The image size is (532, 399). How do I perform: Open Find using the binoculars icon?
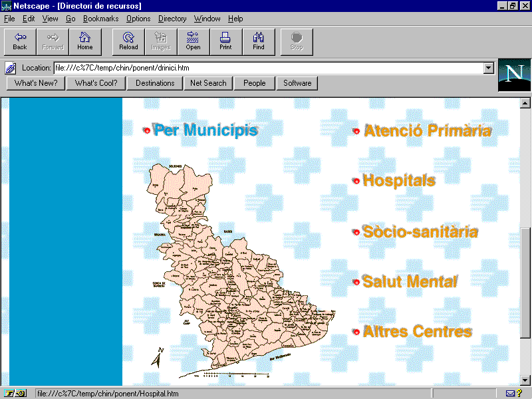(259, 41)
